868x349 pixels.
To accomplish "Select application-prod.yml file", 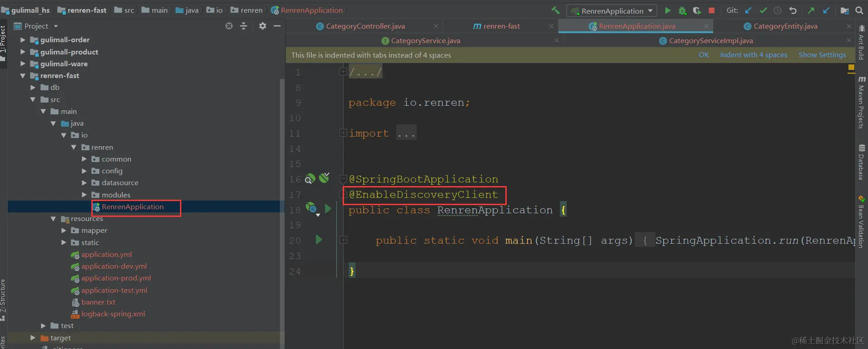I will tap(116, 278).
